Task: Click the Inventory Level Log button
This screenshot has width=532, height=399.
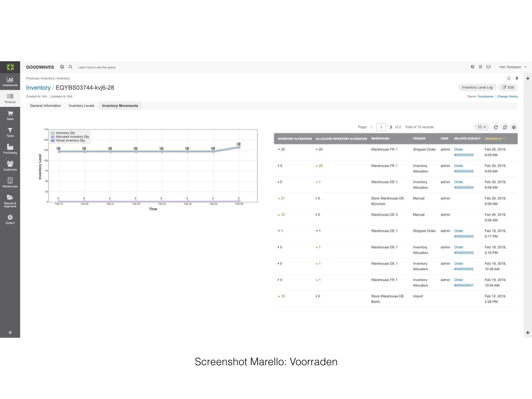Action: [477, 87]
